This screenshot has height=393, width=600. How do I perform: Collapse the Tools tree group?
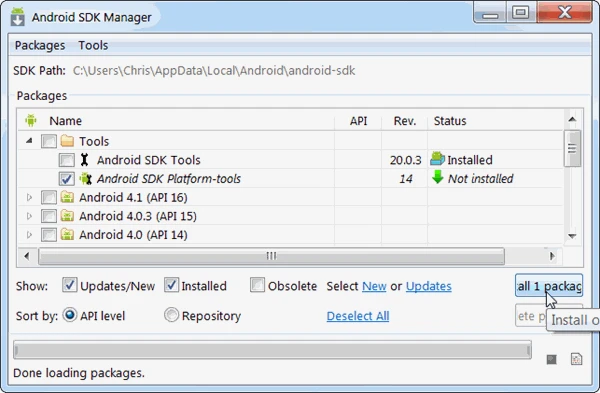(x=29, y=141)
